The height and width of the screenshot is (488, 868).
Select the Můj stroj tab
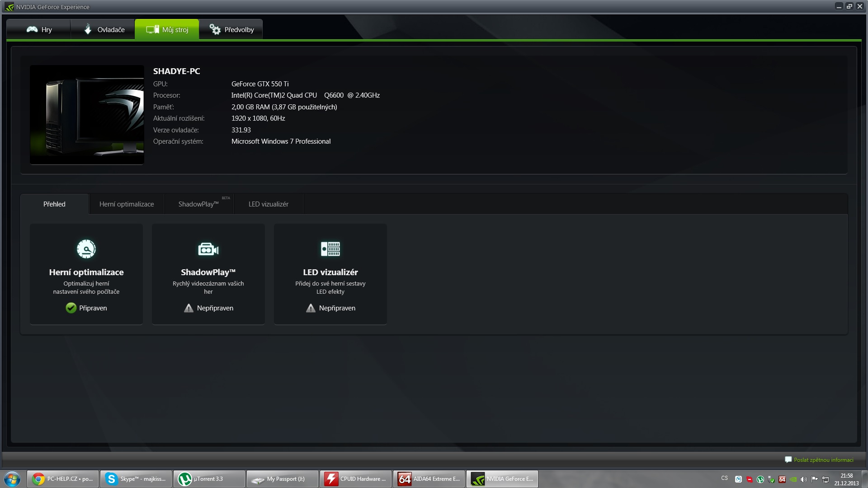167,29
